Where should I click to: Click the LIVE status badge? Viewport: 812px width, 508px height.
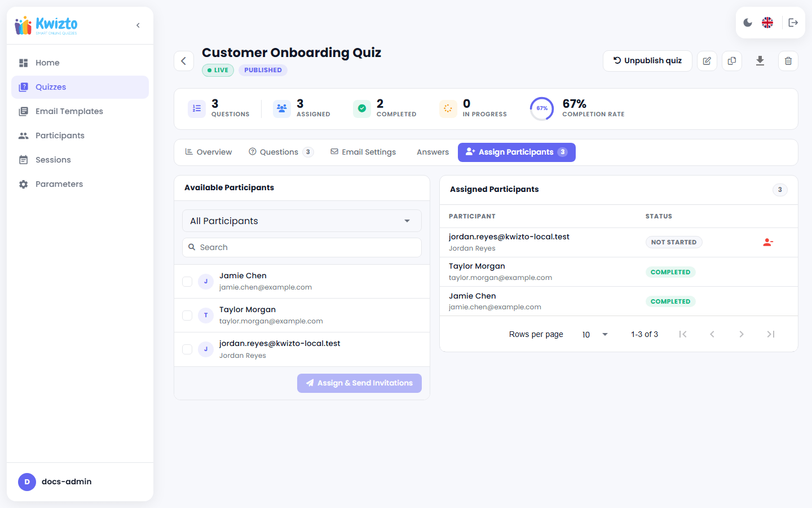pos(218,70)
